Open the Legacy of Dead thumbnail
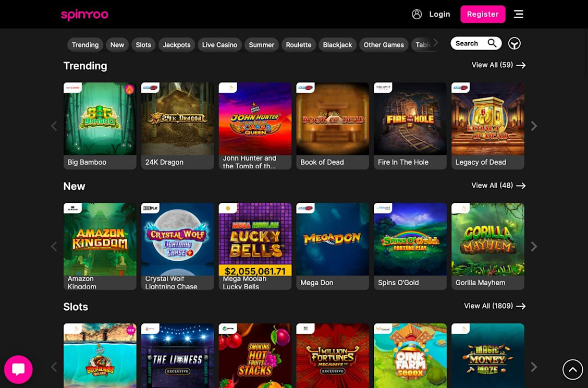Screen dimensions: 588x388 point(488,118)
